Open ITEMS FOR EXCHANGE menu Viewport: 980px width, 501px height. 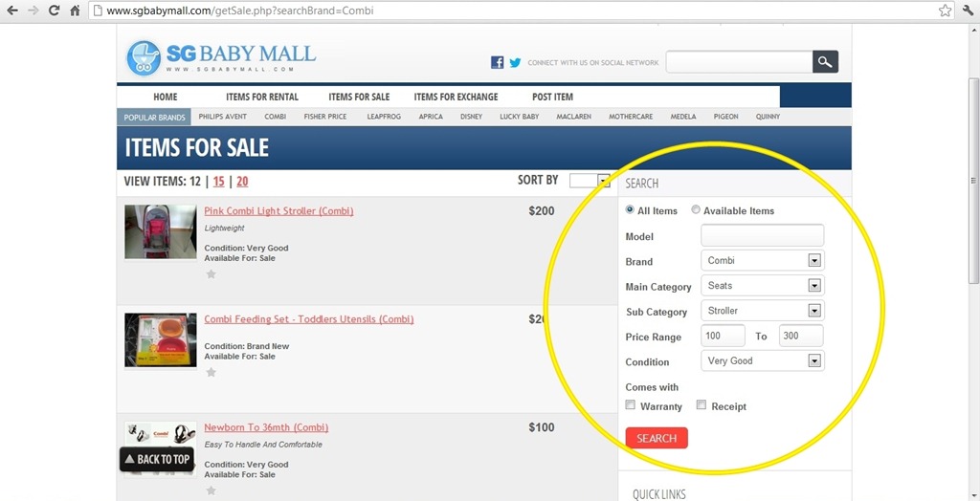pos(457,97)
